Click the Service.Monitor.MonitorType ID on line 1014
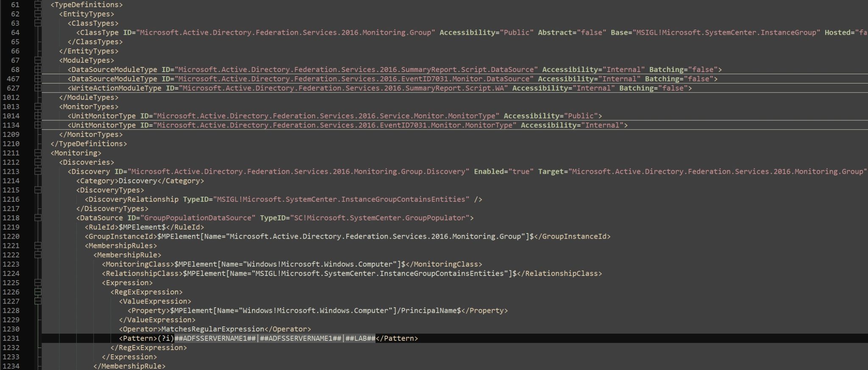868x370 pixels. coord(326,116)
